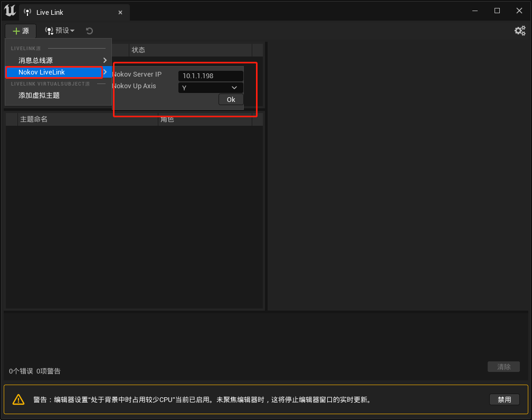This screenshot has height=420, width=532.
Task: Click the Live Link tab antenna icon
Action: [x=27, y=12]
